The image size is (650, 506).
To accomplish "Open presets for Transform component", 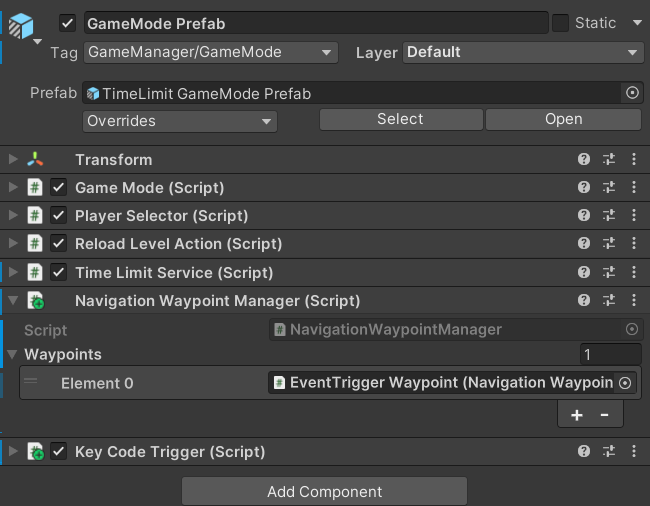I will pyautogui.click(x=609, y=159).
